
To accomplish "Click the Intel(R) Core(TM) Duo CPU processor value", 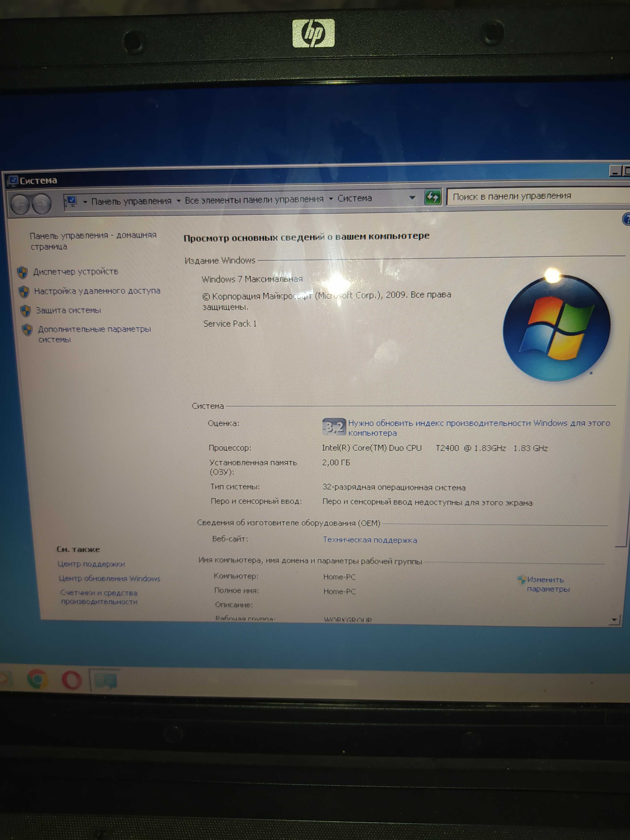I will pos(435,448).
